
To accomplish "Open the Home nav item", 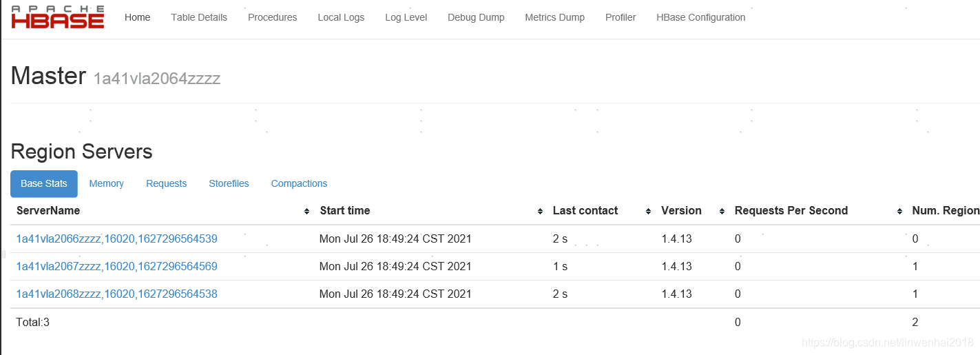I will pos(137,17).
